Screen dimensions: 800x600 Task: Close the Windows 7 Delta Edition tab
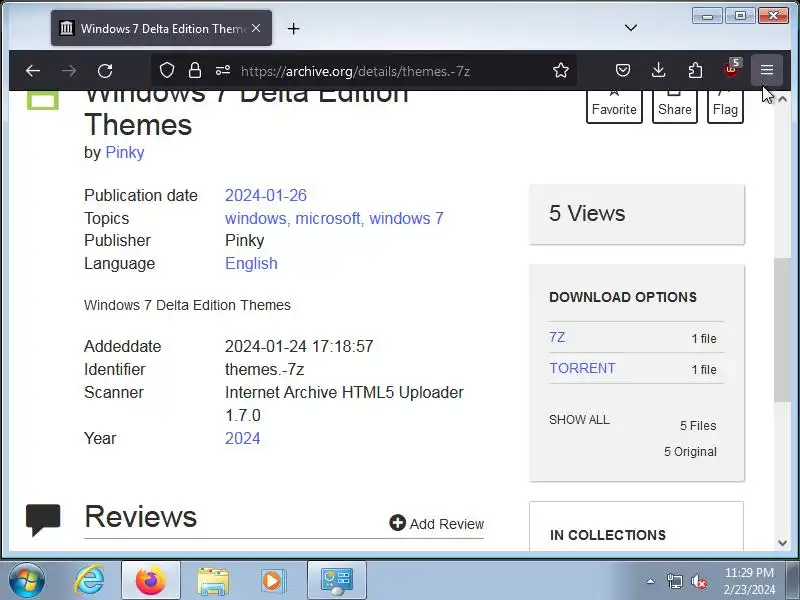click(256, 28)
